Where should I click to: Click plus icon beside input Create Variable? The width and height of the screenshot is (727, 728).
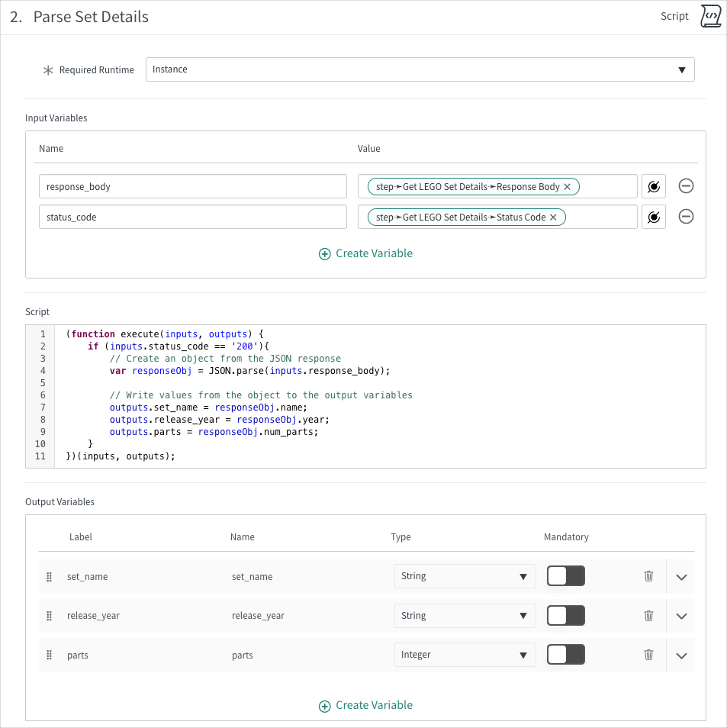pos(324,254)
